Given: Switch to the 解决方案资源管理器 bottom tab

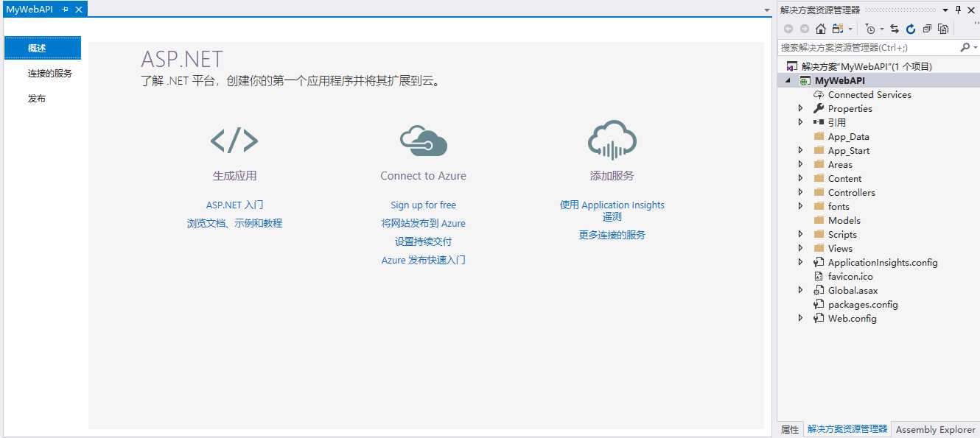Looking at the screenshot, I should (x=847, y=429).
